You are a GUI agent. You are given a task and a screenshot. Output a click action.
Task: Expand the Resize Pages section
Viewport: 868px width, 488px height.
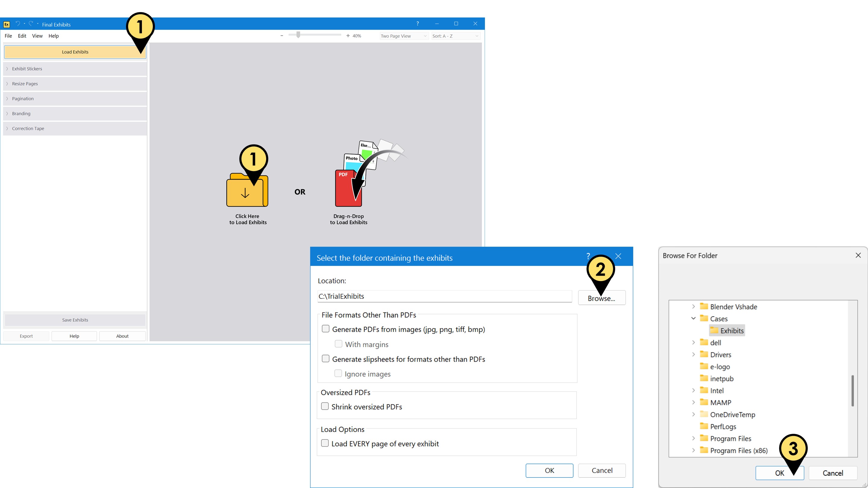pyautogui.click(x=75, y=83)
